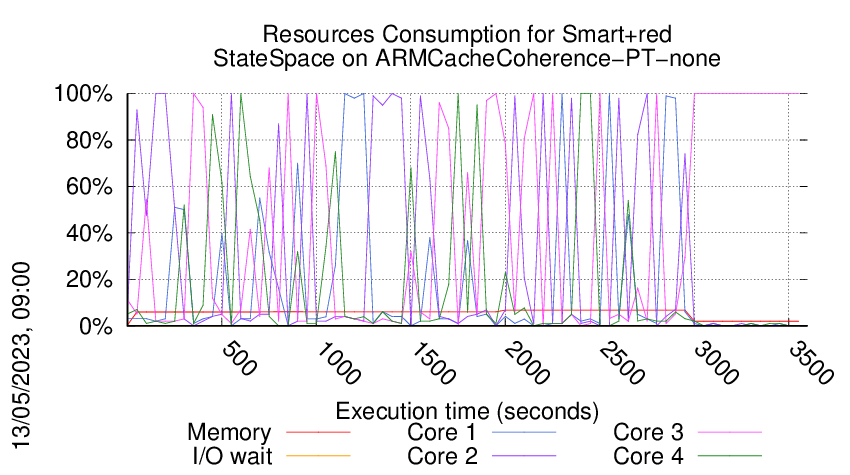This screenshot has width=850, height=475.
Task: Click the '40%' y-axis label
Action: tap(89, 234)
